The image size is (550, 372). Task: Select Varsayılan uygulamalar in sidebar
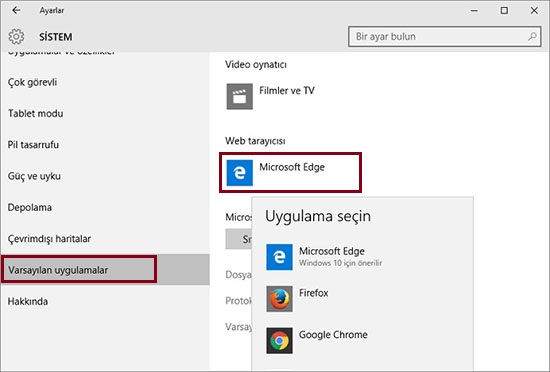105,270
